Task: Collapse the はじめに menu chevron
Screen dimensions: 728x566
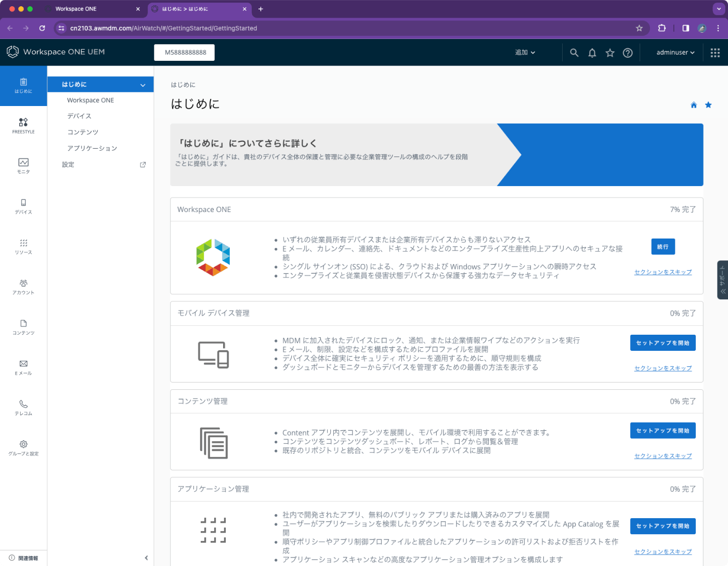Action: [x=143, y=85]
